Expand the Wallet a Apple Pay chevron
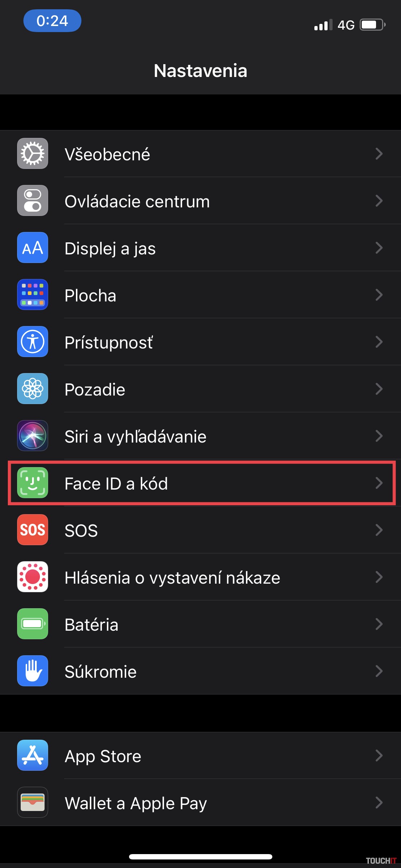 pos(379,802)
